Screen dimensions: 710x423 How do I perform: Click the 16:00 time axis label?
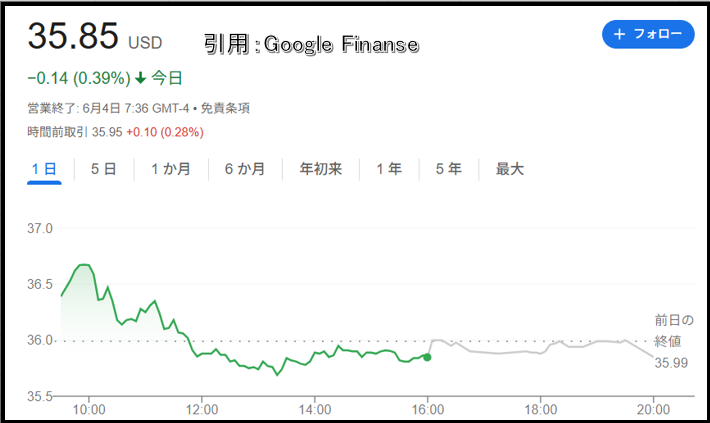(x=427, y=410)
